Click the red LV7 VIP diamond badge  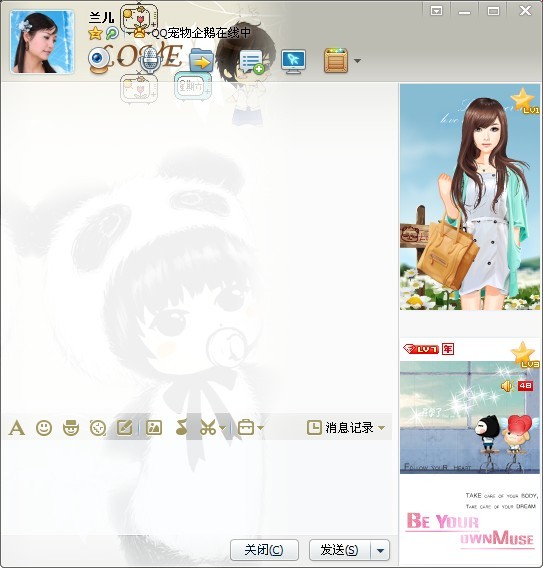pos(421,349)
